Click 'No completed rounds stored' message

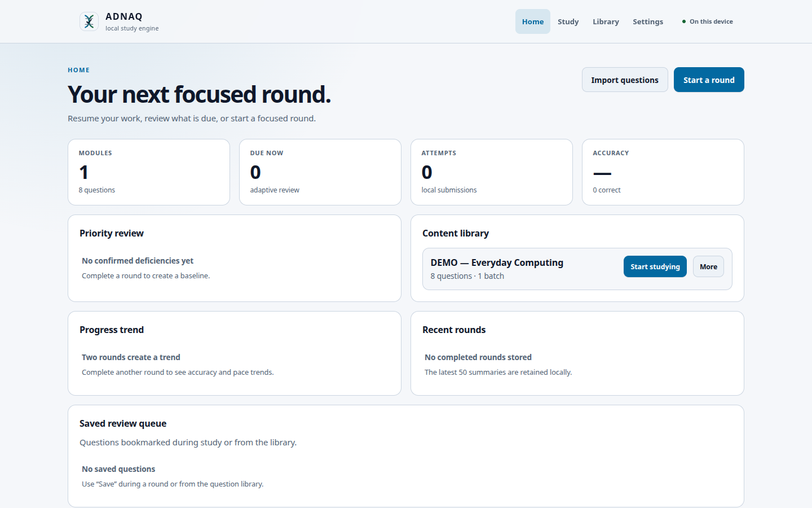pyautogui.click(x=478, y=357)
